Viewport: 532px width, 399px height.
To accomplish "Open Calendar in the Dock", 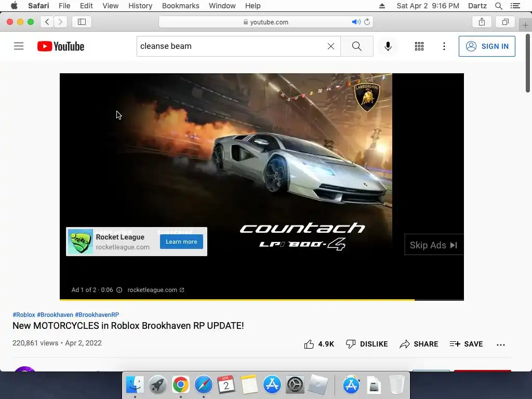I will tap(226, 385).
